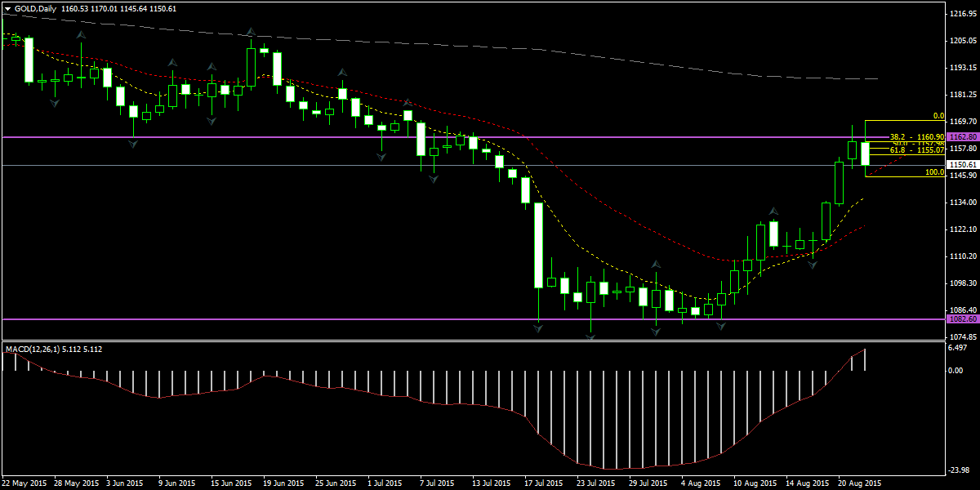This screenshot has width=980, height=490.
Task: Click the 13 Jul 2015 date label
Action: (x=492, y=483)
